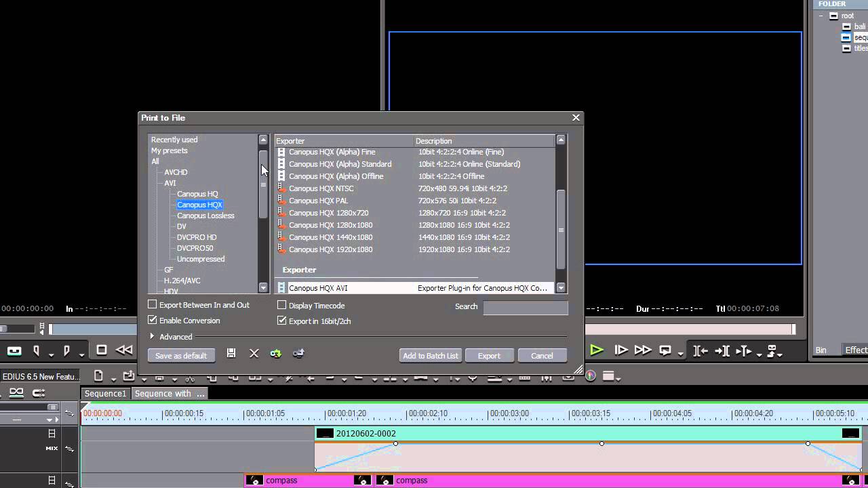Viewport: 868px width, 488px height.
Task: Click the Next Frame button in the recorder
Action: (620, 350)
